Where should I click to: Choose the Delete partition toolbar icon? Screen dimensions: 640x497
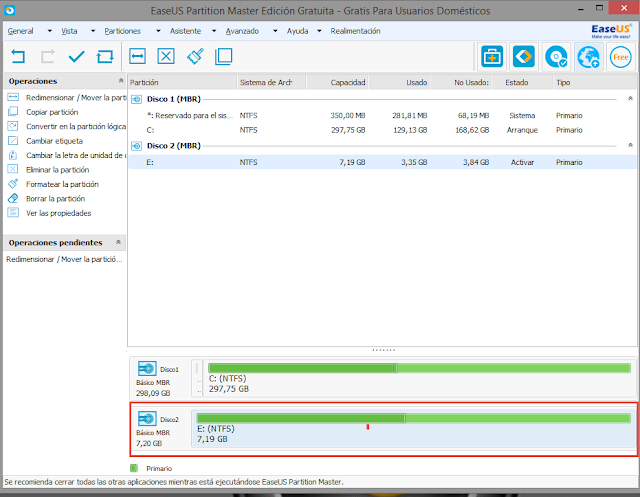166,56
